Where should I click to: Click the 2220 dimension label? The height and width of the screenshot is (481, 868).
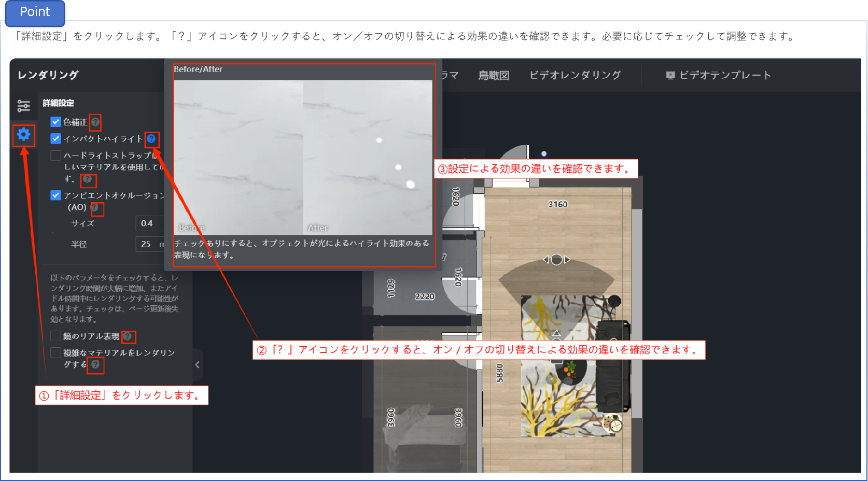425,296
